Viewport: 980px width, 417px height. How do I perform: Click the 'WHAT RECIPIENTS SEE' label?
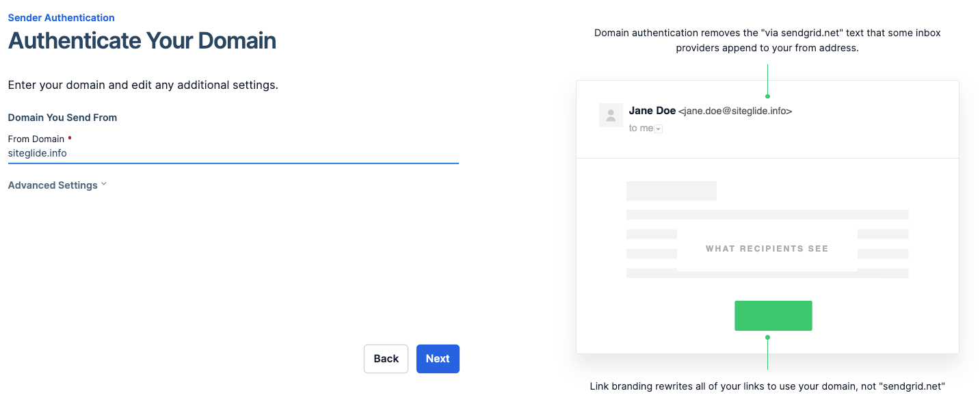[767, 249]
